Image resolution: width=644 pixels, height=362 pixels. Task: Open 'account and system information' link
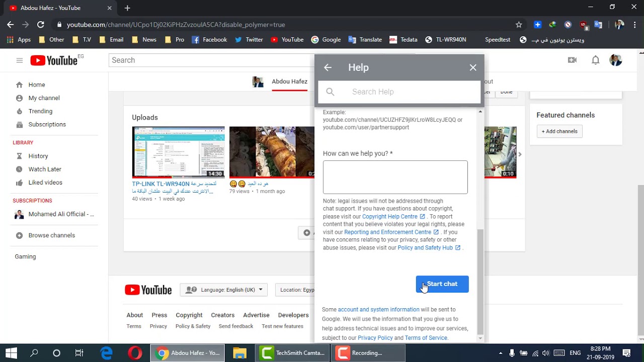(x=378, y=310)
